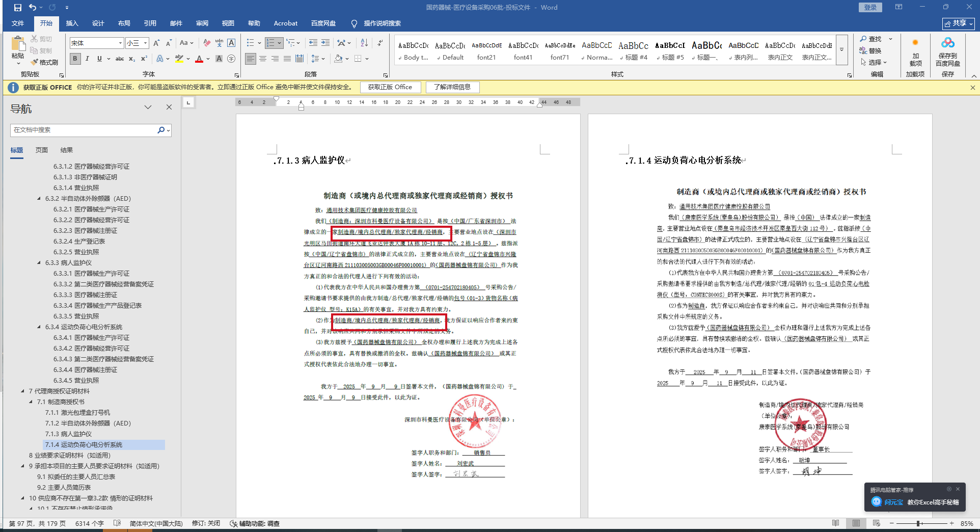
Task: Open the Change Case (Aa) dropdown
Action: click(x=186, y=43)
